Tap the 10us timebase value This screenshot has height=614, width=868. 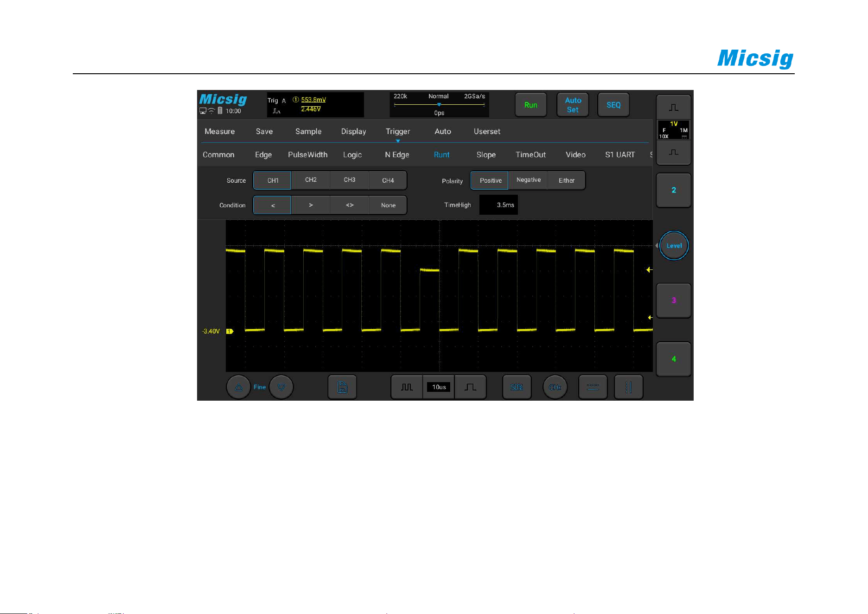point(439,387)
